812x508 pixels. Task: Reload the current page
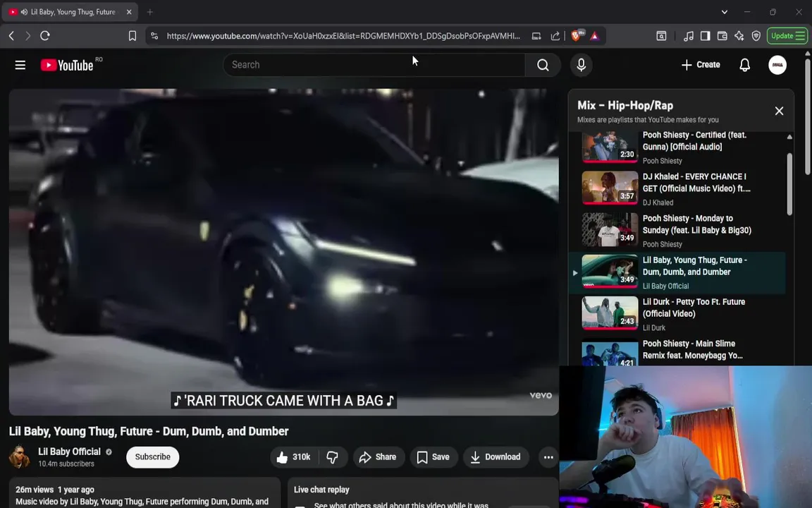click(x=45, y=36)
